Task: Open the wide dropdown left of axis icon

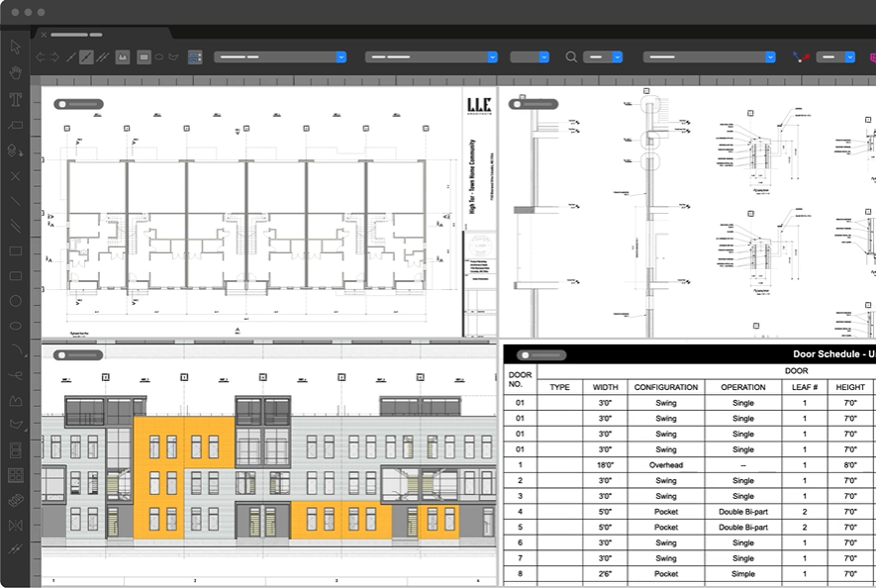Action: click(x=709, y=57)
